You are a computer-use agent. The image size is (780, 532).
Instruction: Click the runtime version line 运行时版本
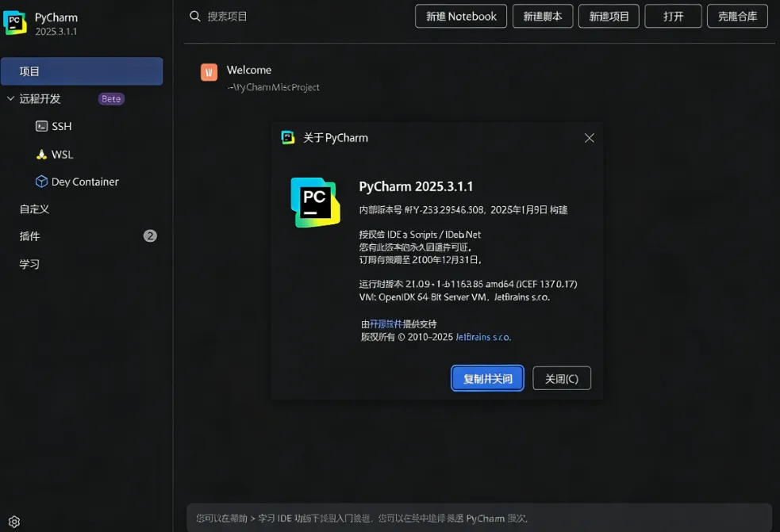tap(468, 284)
